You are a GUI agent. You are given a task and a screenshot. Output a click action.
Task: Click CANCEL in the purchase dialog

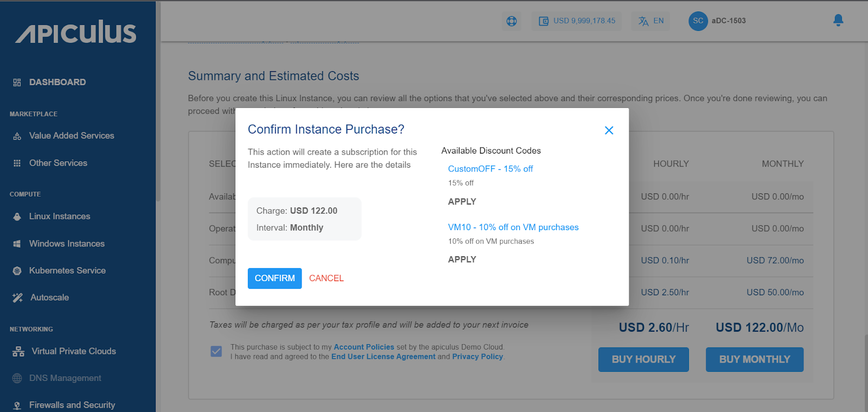click(326, 278)
